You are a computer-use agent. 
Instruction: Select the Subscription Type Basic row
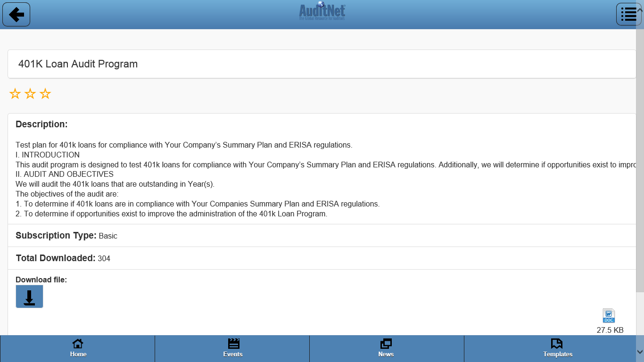pyautogui.click(x=66, y=236)
